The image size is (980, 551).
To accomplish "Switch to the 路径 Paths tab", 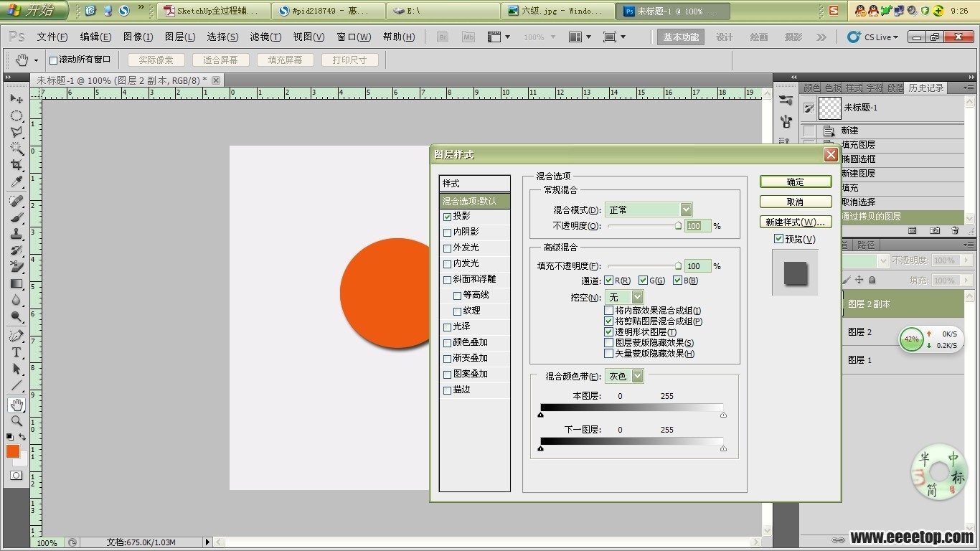I will pyautogui.click(x=866, y=245).
